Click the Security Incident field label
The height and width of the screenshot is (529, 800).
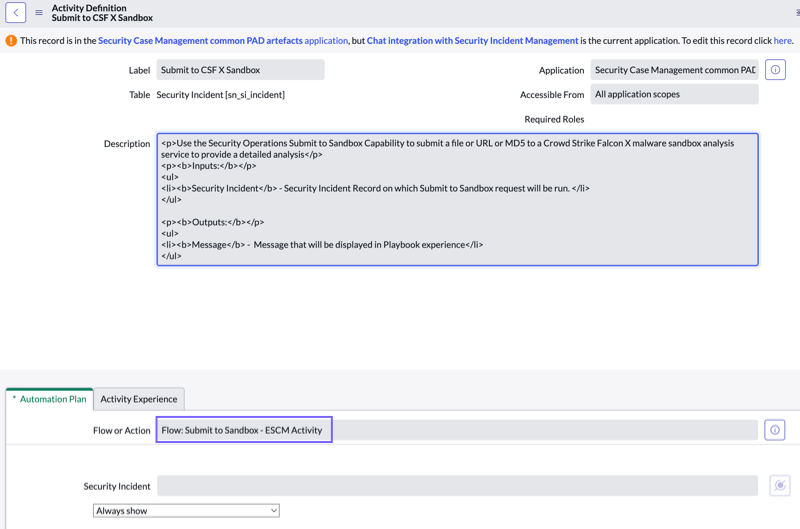117,487
